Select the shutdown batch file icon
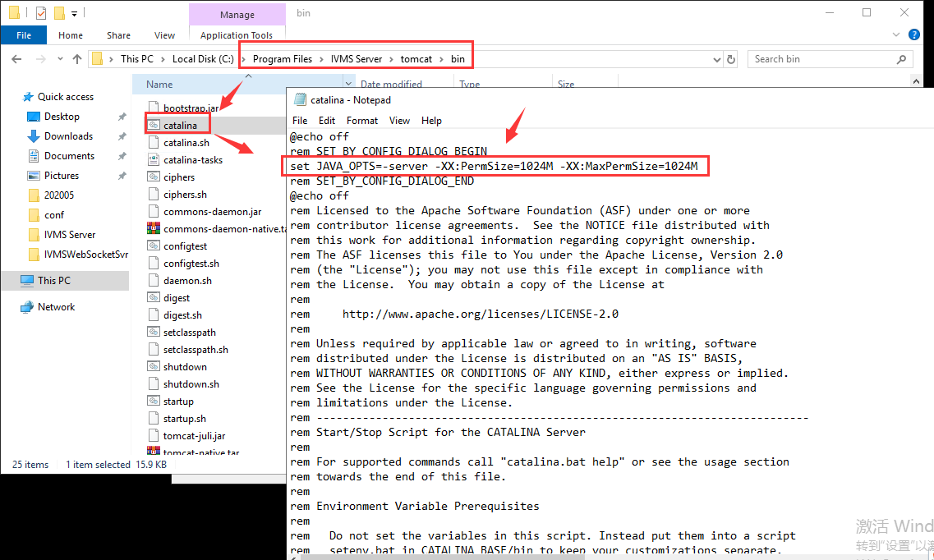 [154, 366]
